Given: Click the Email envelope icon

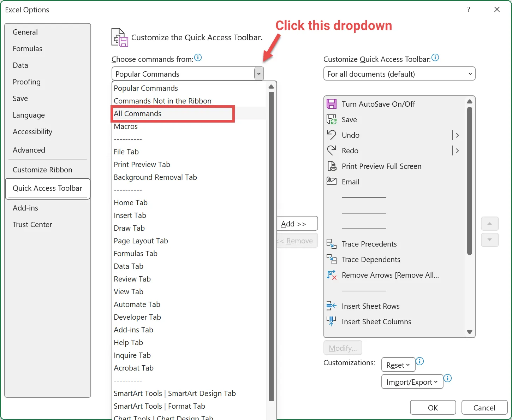Looking at the screenshot, I should click(x=331, y=181).
